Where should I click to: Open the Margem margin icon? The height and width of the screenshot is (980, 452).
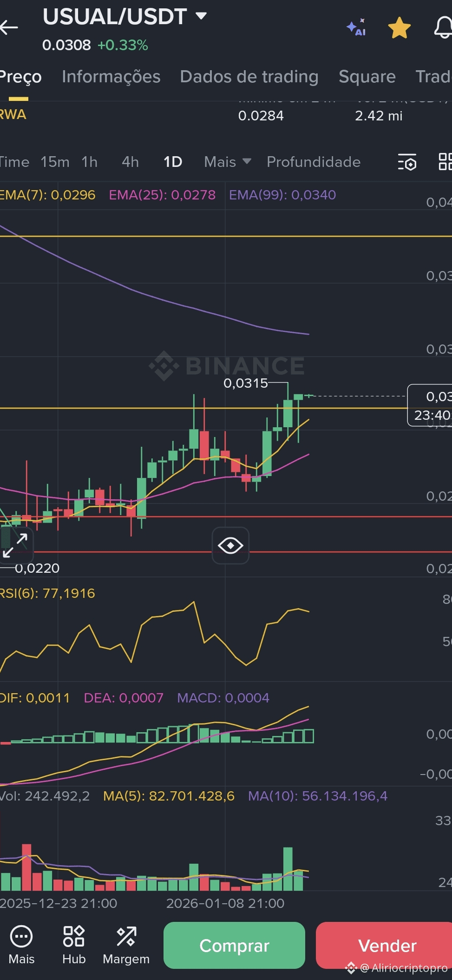coord(126,945)
